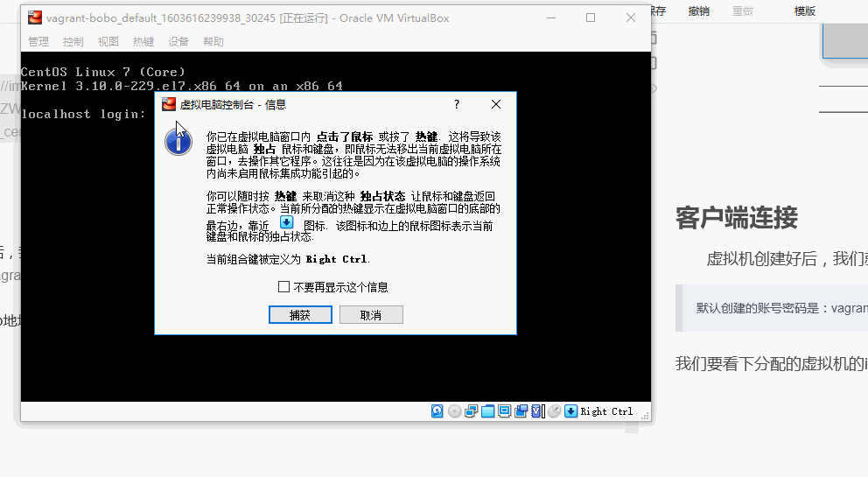Click the vagrant-bobo_default window title text
868x477 pixels.
[248, 18]
